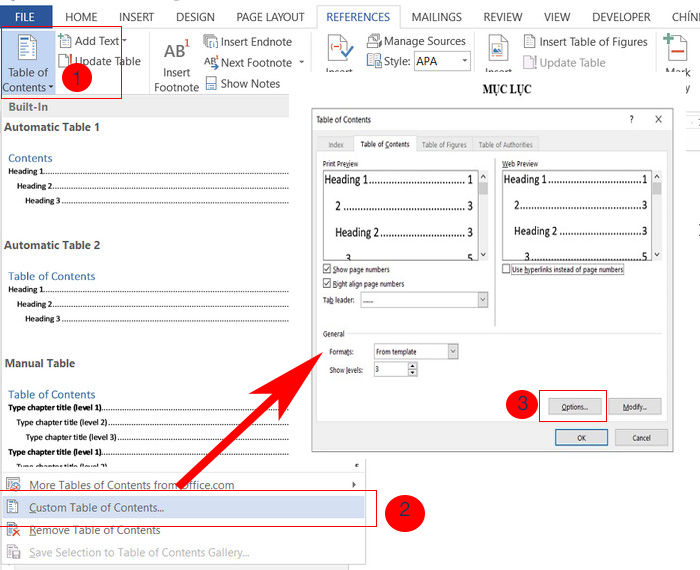This screenshot has height=570, width=700.
Task: Increase Show levels with the spinner
Action: click(412, 366)
